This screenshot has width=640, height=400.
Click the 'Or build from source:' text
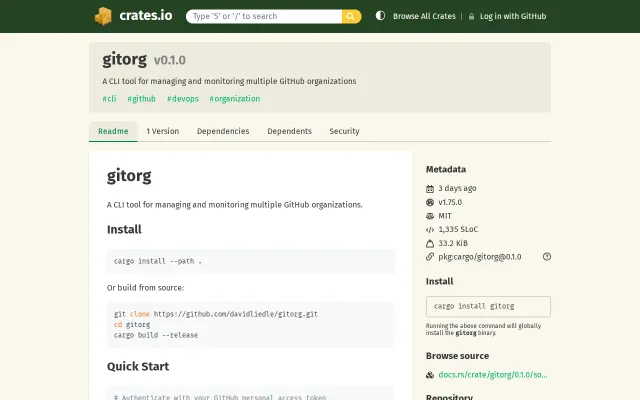pos(145,288)
